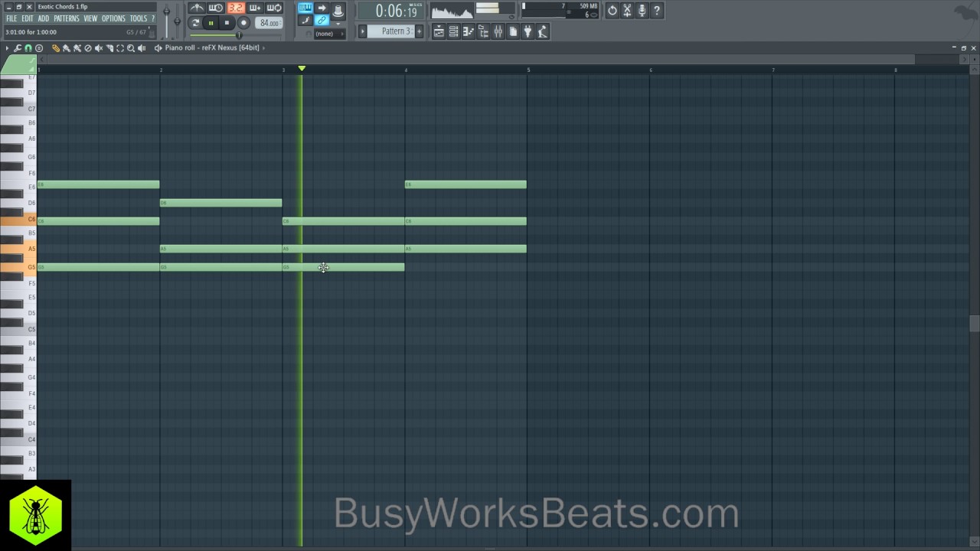Viewport: 980px width, 551px height.
Task: Open help with the question mark icon
Action: pyautogui.click(x=657, y=11)
